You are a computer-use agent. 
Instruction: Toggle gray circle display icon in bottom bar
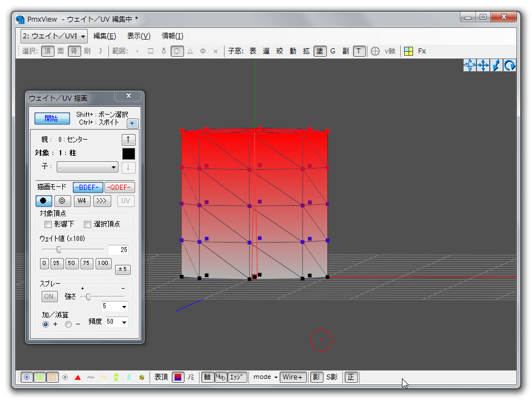(65, 377)
